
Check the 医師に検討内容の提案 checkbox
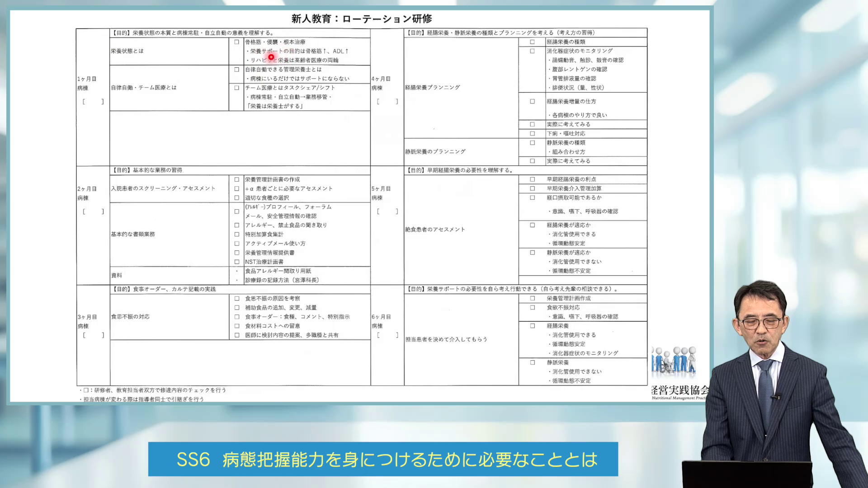[236, 335]
